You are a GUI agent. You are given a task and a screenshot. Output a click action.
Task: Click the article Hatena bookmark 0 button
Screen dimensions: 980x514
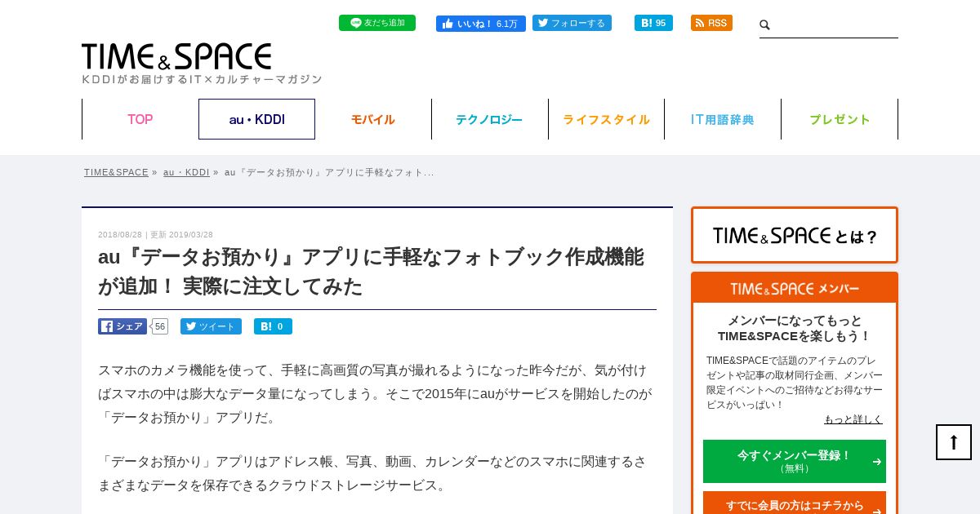tap(273, 326)
